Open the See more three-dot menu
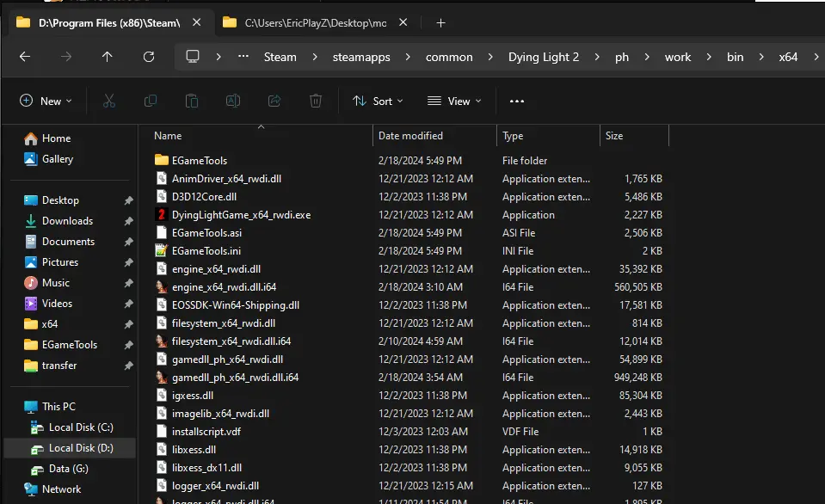Image resolution: width=825 pixels, height=504 pixels. click(517, 101)
